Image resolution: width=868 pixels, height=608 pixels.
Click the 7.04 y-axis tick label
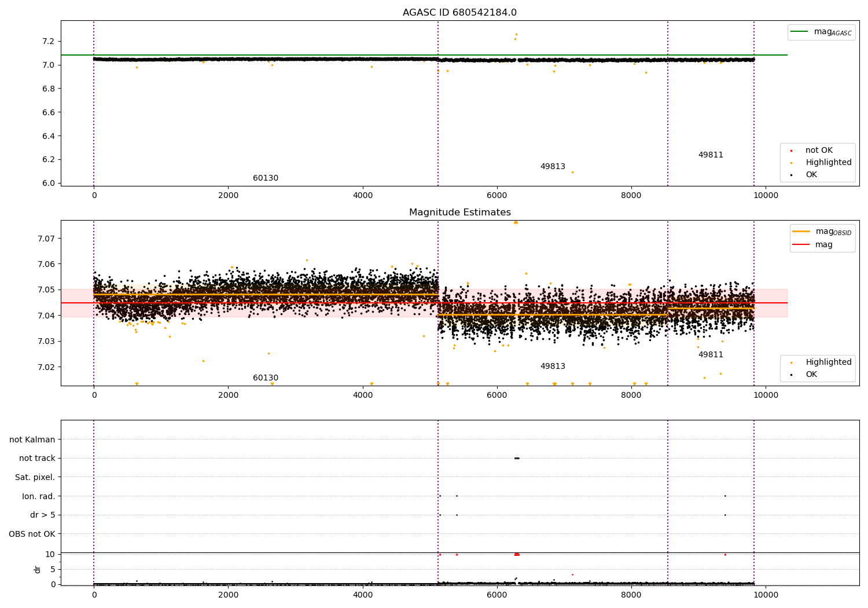pos(46,316)
